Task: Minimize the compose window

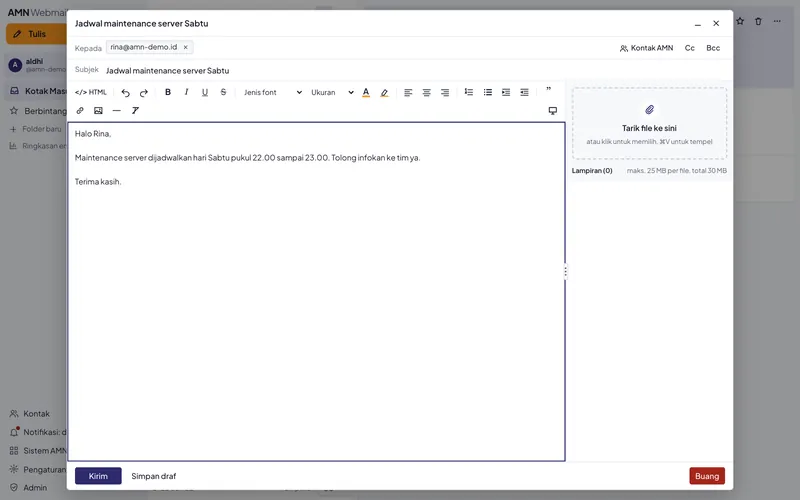Action: [x=697, y=24]
